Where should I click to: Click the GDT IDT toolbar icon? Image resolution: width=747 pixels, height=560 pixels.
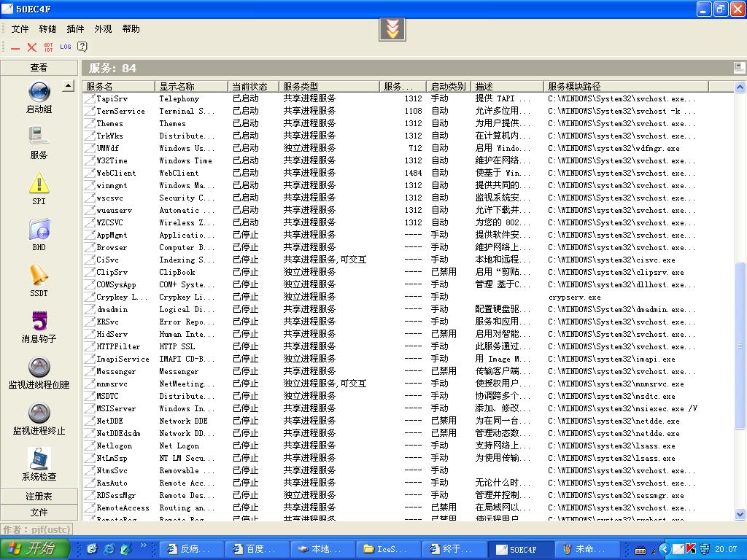coord(49,47)
